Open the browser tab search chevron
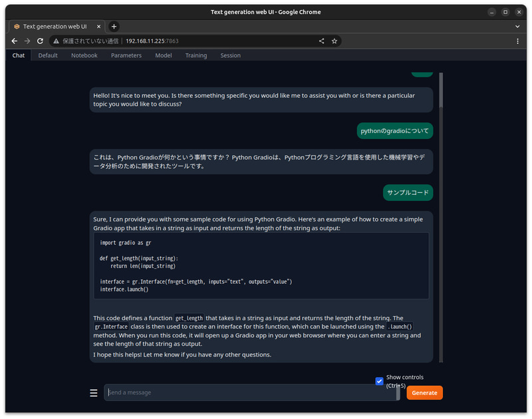Image resolution: width=532 pixels, height=419 pixels. (x=517, y=26)
